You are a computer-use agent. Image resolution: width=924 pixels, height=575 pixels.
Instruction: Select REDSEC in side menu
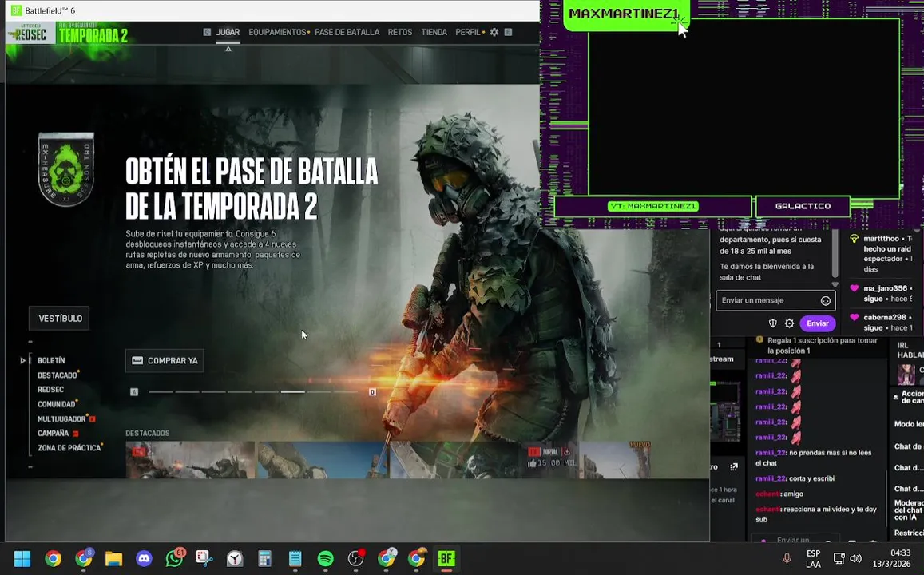click(50, 390)
